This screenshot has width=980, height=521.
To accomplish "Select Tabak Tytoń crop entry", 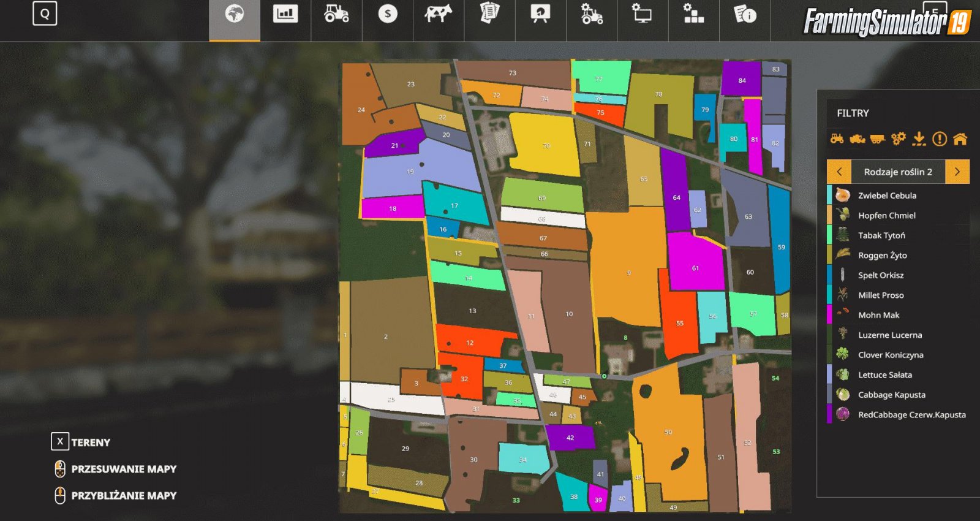I will [x=898, y=235].
